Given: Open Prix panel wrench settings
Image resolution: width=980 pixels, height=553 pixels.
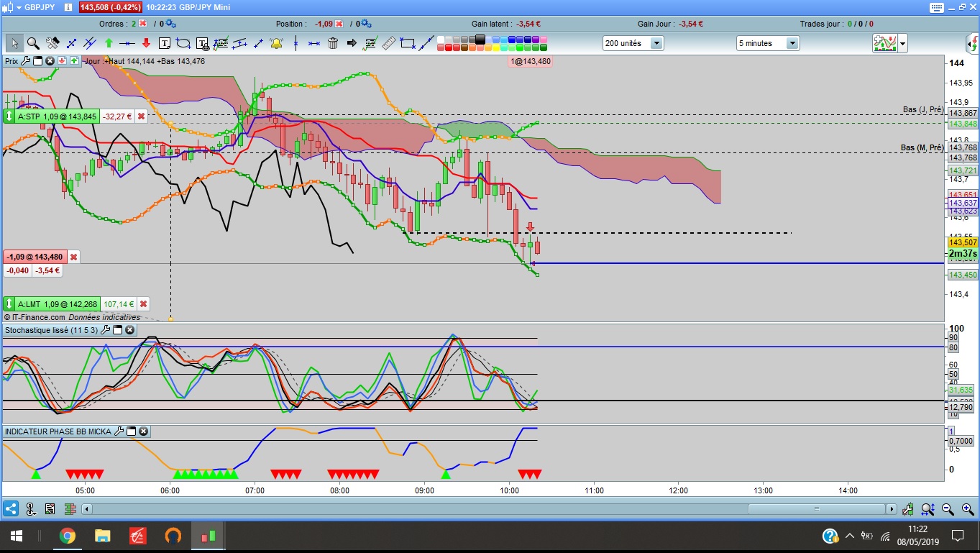Looking at the screenshot, I should tap(26, 61).
